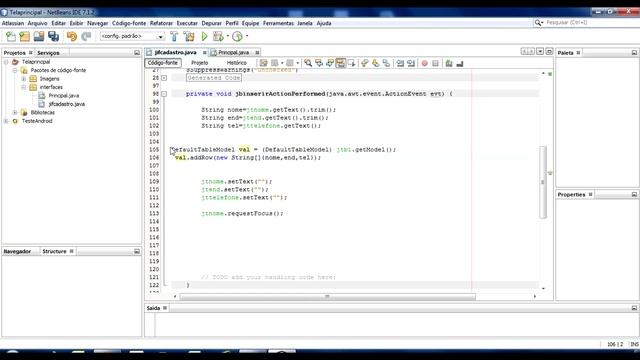Viewport: 640px width, 360px height.
Task: Click the red Start Macro Recording icon
Action: click(424, 63)
